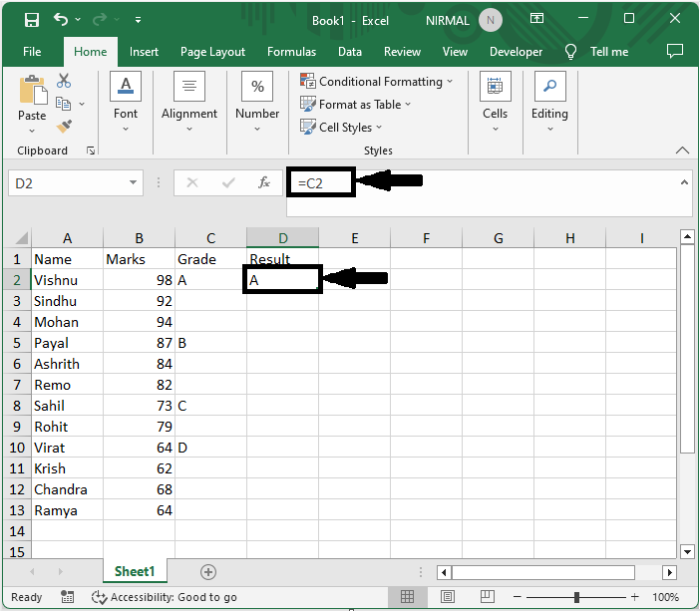The height and width of the screenshot is (611, 700).
Task: Click the Grade header cell
Action: click(x=210, y=259)
